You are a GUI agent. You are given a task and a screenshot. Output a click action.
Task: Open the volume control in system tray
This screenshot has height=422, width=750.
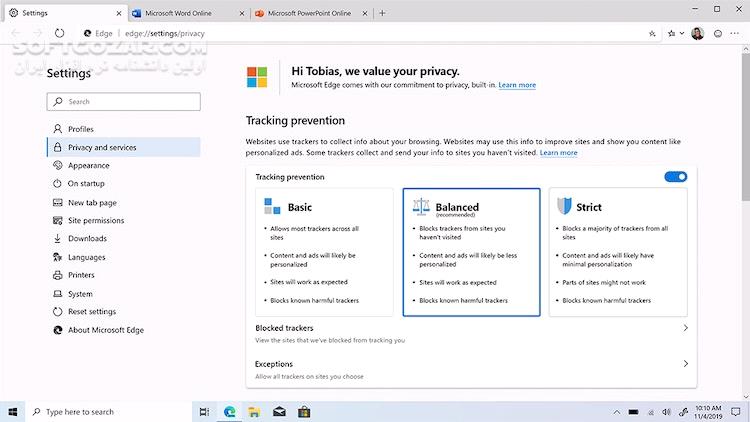point(666,412)
